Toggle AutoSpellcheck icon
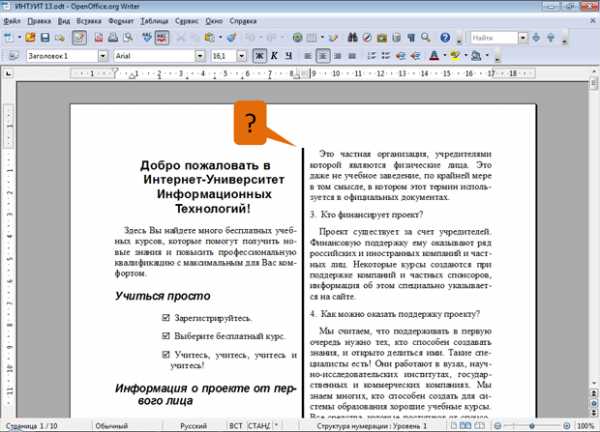Screen dimensions: 600x432 tap(162, 37)
